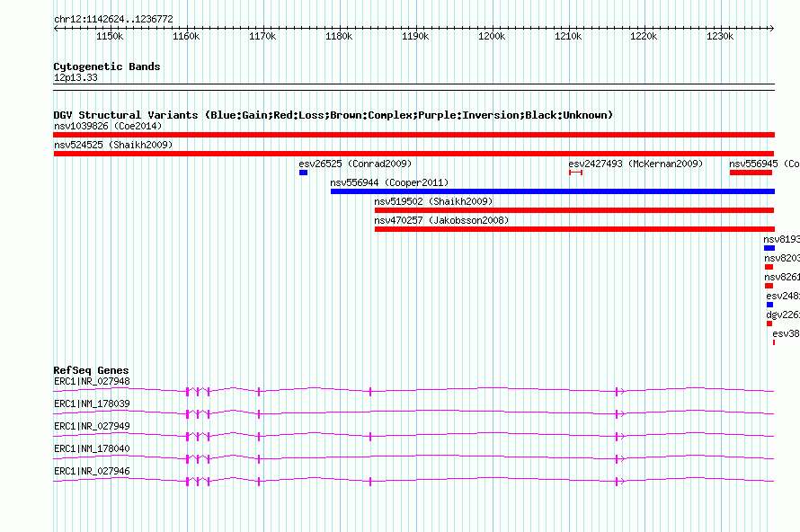The height and width of the screenshot is (532, 800).
Task: Open the nsv556944 (Cooper2011) label
Action: pyautogui.click(x=389, y=182)
